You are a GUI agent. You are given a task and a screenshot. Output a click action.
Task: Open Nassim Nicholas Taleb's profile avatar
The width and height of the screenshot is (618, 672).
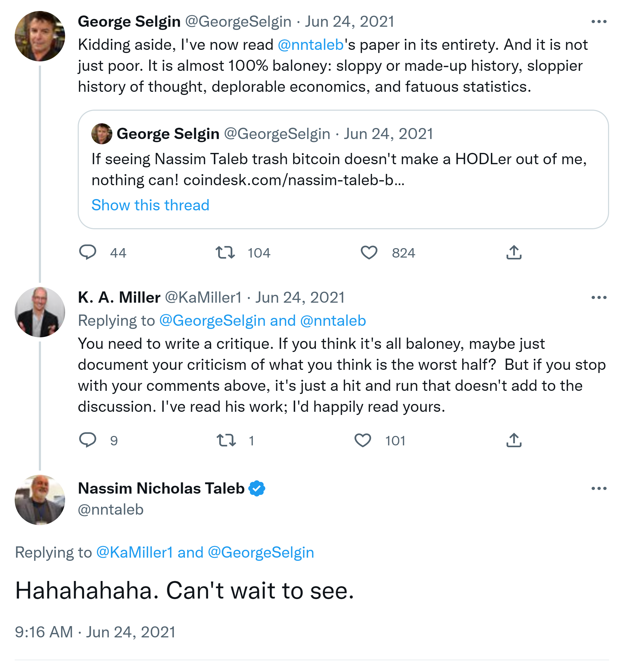point(40,500)
